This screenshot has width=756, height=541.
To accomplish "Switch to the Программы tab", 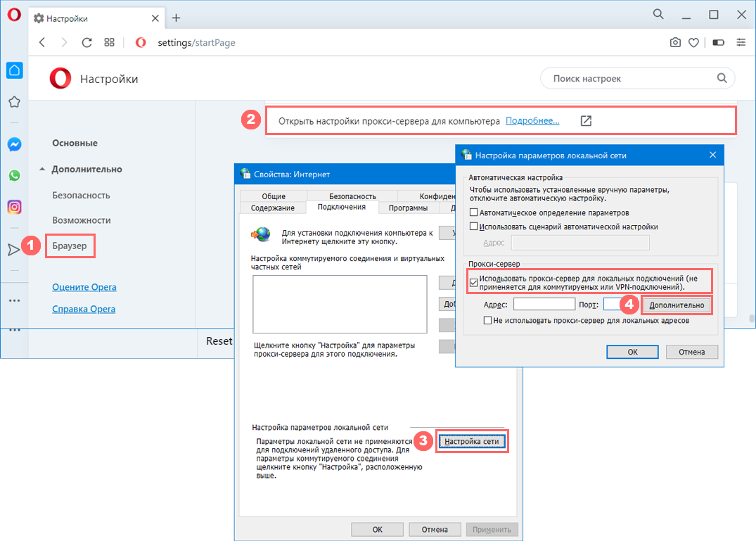I will 409,208.
